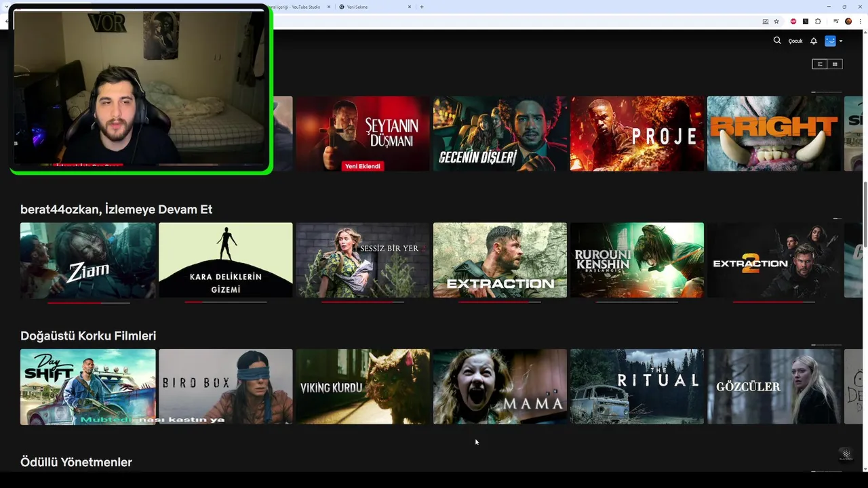
Task: Resume Kara Deliklerin Gizemi
Action: (x=226, y=260)
